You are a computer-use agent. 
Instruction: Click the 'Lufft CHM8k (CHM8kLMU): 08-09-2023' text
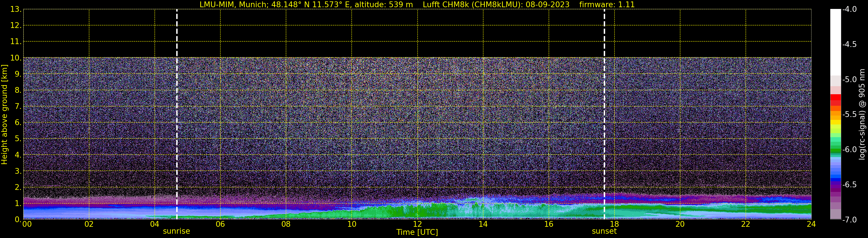[496, 5]
